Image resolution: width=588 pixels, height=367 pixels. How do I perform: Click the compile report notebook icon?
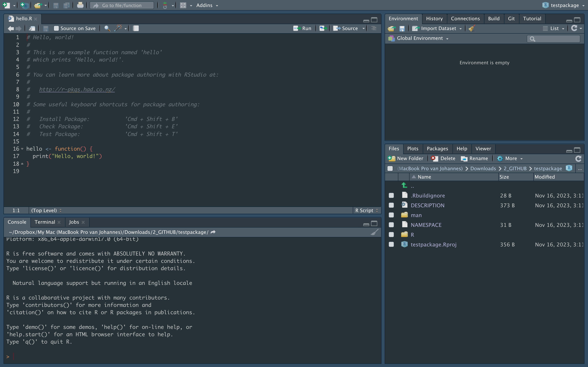[x=136, y=28]
